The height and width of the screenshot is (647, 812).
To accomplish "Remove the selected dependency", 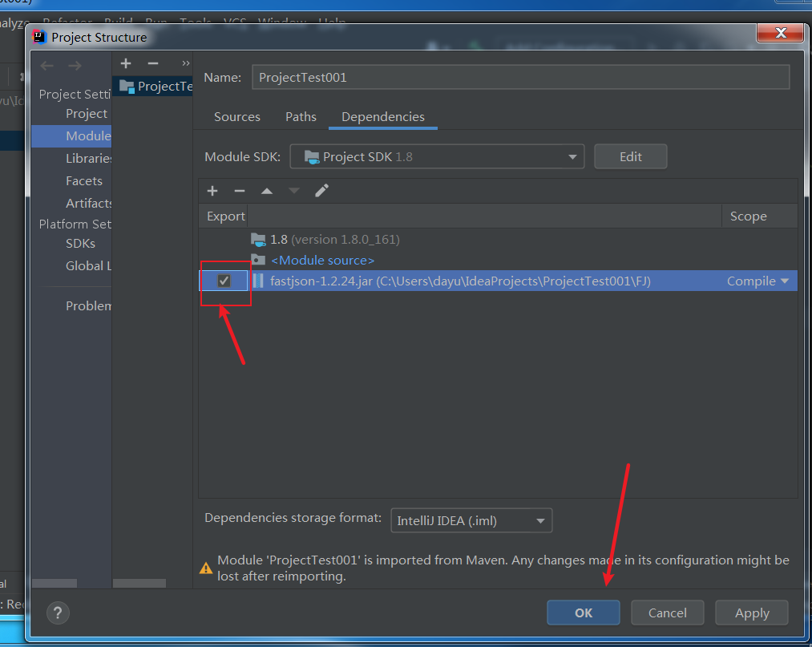I will (239, 191).
